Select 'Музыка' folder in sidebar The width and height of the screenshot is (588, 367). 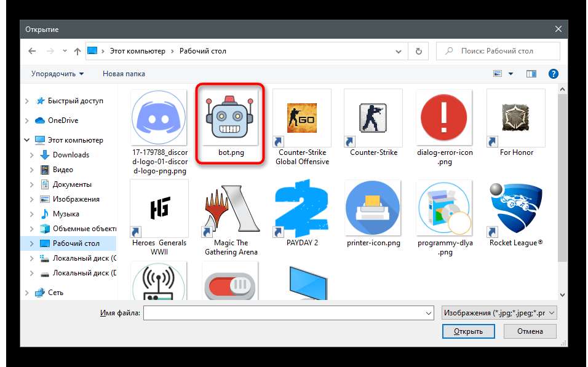coord(66,214)
